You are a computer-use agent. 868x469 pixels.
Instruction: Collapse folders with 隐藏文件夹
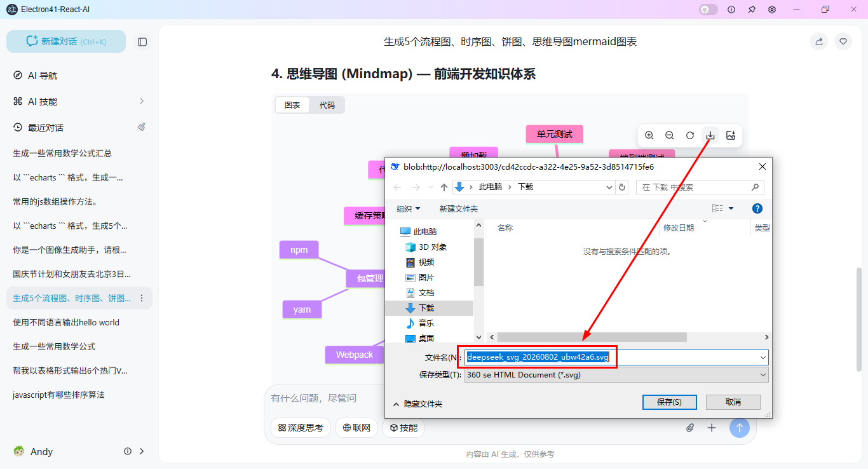418,404
